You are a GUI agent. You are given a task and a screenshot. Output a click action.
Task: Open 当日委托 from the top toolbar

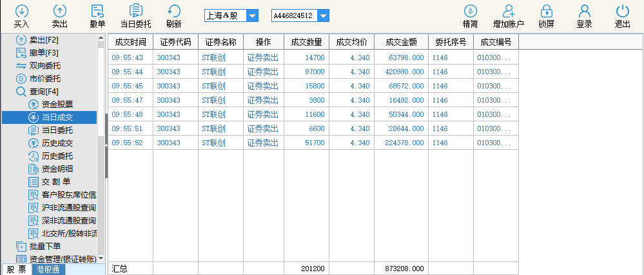(136, 16)
